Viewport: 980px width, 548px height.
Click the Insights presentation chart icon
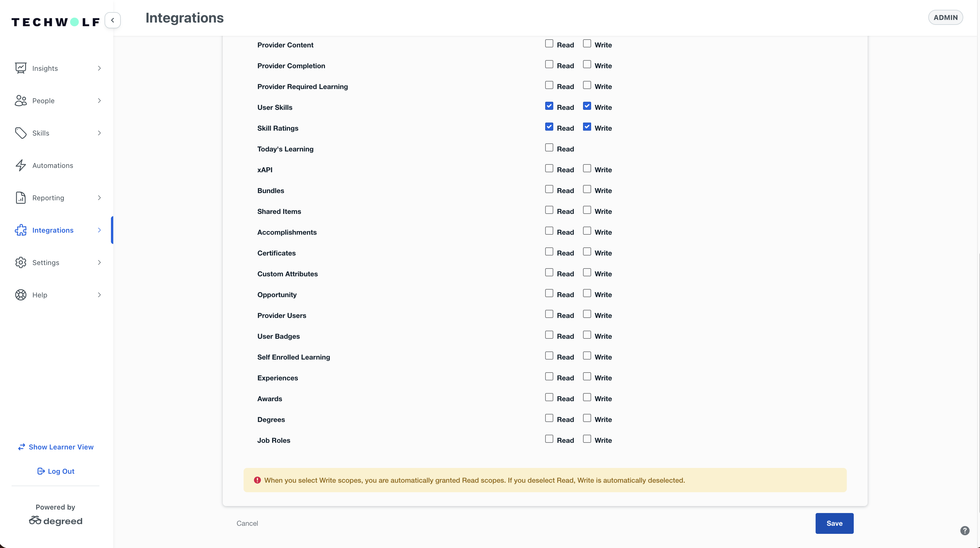point(21,68)
